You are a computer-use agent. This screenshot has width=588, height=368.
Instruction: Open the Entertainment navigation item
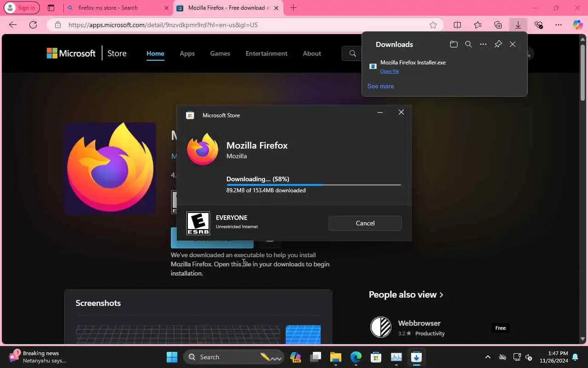click(x=266, y=53)
